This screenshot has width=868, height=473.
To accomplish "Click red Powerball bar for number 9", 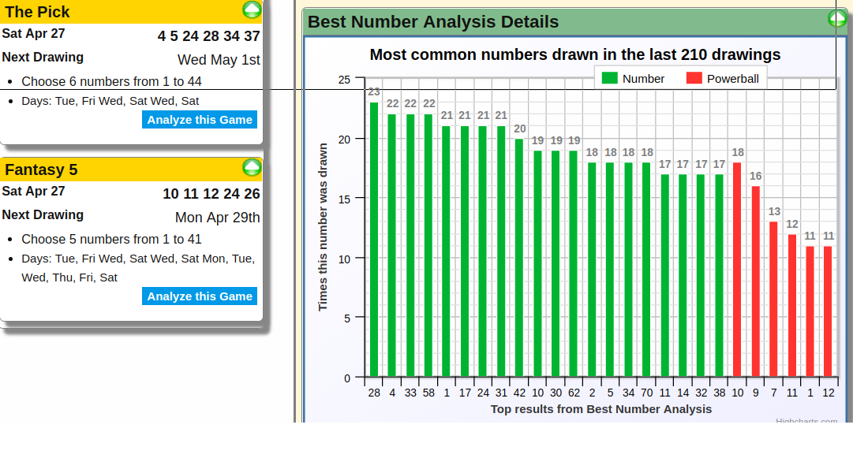I will pos(755,281).
